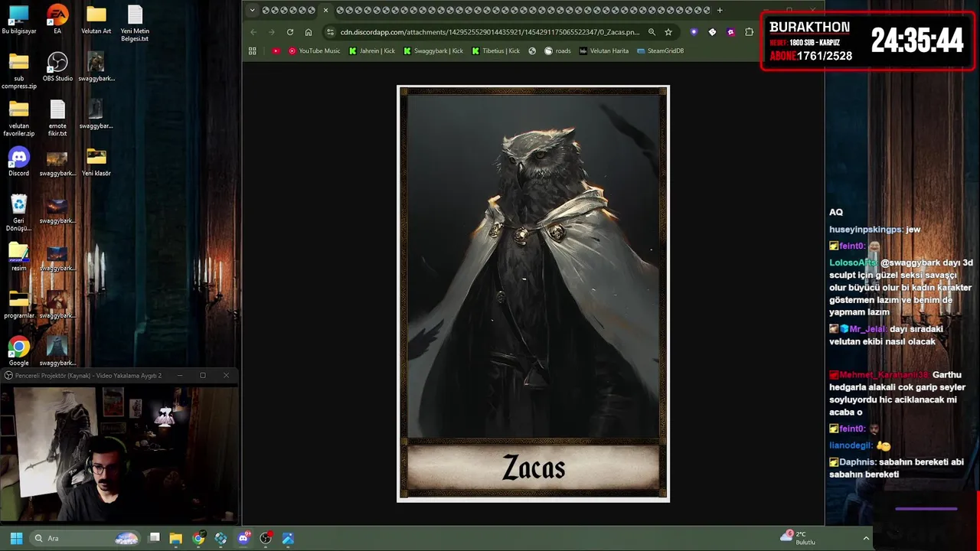Click the Zacas owl card image

pos(533,294)
